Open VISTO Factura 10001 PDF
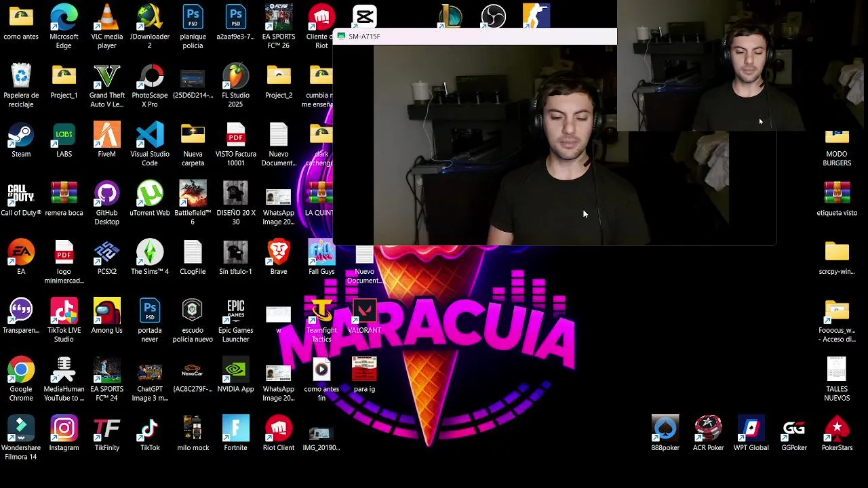Image resolution: width=868 pixels, height=488 pixels. pos(236,144)
